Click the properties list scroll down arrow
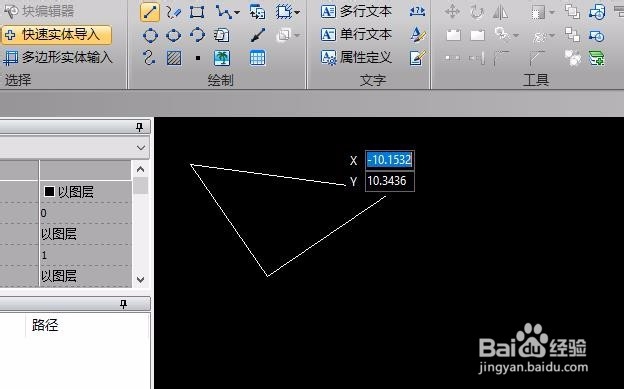 tap(140, 280)
